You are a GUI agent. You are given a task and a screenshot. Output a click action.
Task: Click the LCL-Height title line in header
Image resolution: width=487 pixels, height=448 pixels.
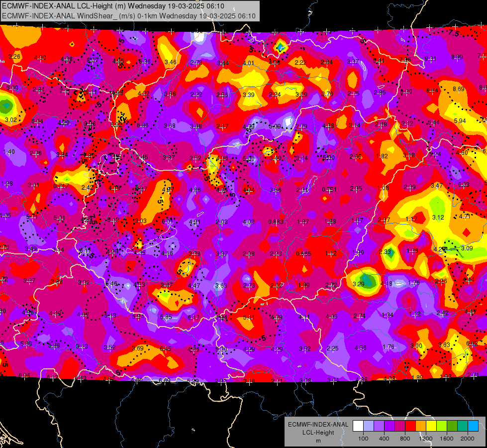[x=113, y=6]
